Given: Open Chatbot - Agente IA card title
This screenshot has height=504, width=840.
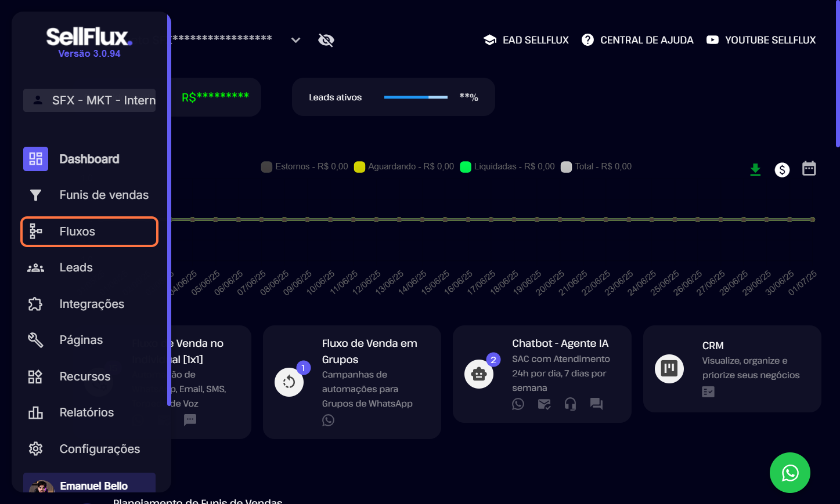Looking at the screenshot, I should (x=560, y=343).
